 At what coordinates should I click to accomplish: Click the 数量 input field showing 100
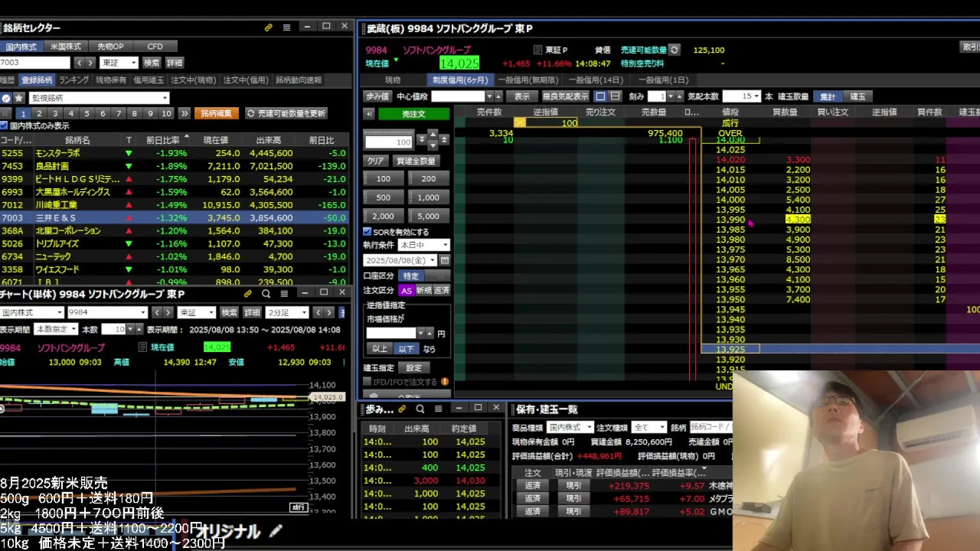point(388,142)
